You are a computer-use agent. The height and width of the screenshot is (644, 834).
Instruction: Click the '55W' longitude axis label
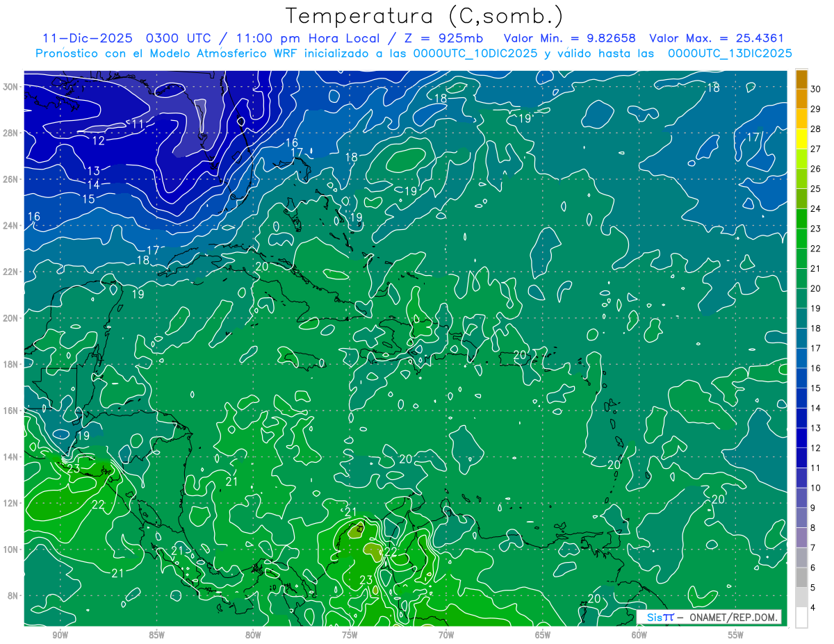click(x=736, y=635)
